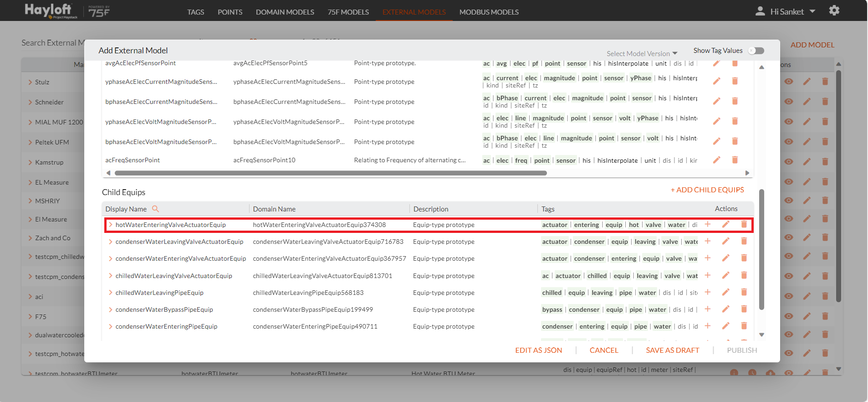Click ADD CHILD EQUIPS link

pyautogui.click(x=707, y=190)
